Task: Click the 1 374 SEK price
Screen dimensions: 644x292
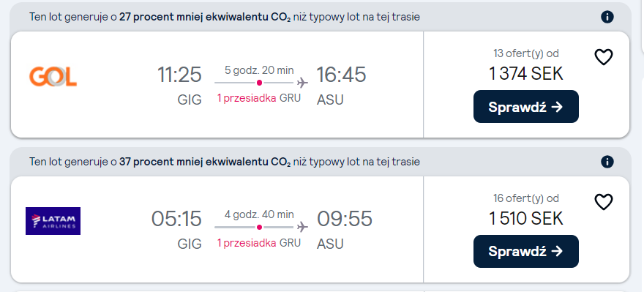Action: pos(525,74)
